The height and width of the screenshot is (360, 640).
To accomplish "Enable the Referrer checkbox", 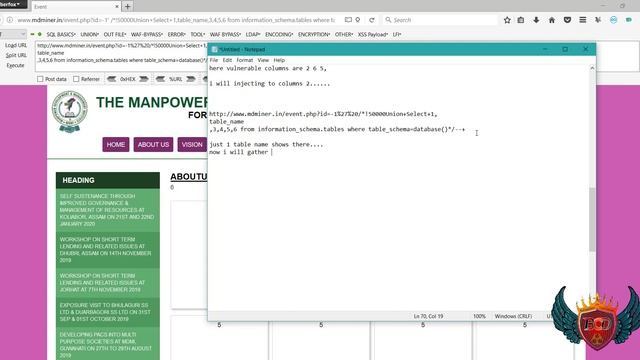I will tap(76, 79).
